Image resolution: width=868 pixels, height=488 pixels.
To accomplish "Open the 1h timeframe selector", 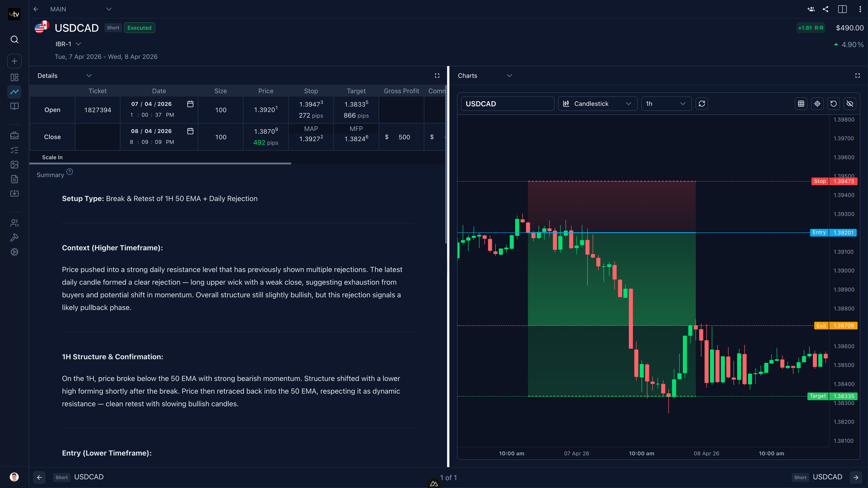I will coord(666,103).
